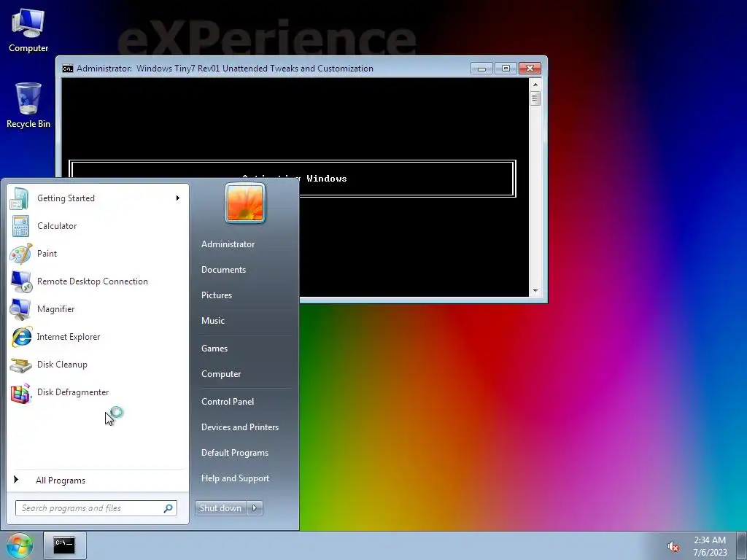The height and width of the screenshot is (560, 747).
Task: Open Control Panel
Action: point(228,402)
